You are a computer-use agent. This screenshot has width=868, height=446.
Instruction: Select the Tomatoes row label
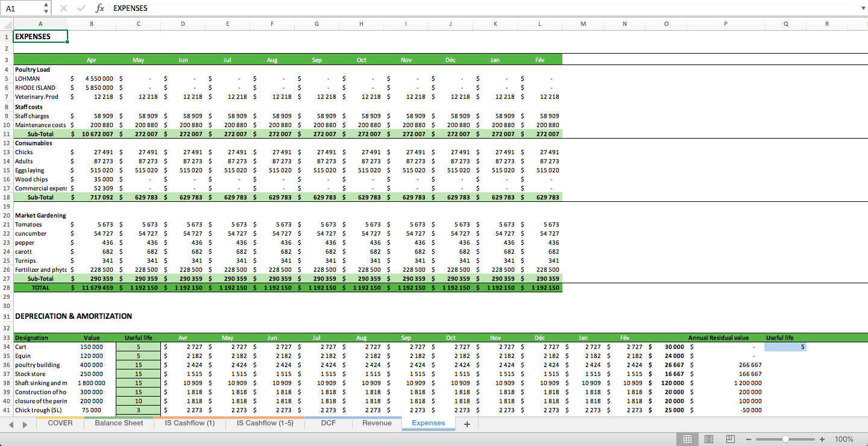(x=40, y=224)
